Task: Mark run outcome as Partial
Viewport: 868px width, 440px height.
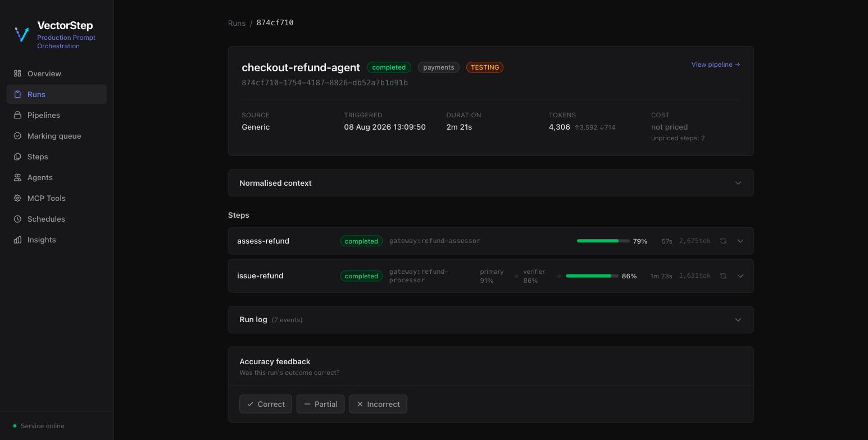Action: click(x=320, y=404)
